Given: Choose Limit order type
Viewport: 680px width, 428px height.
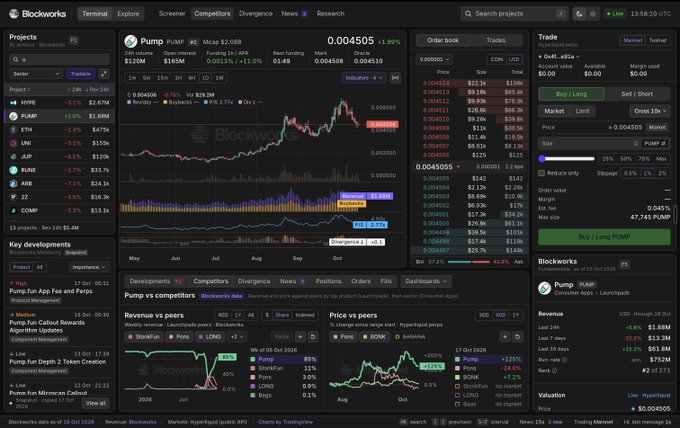Looking at the screenshot, I should coord(582,111).
